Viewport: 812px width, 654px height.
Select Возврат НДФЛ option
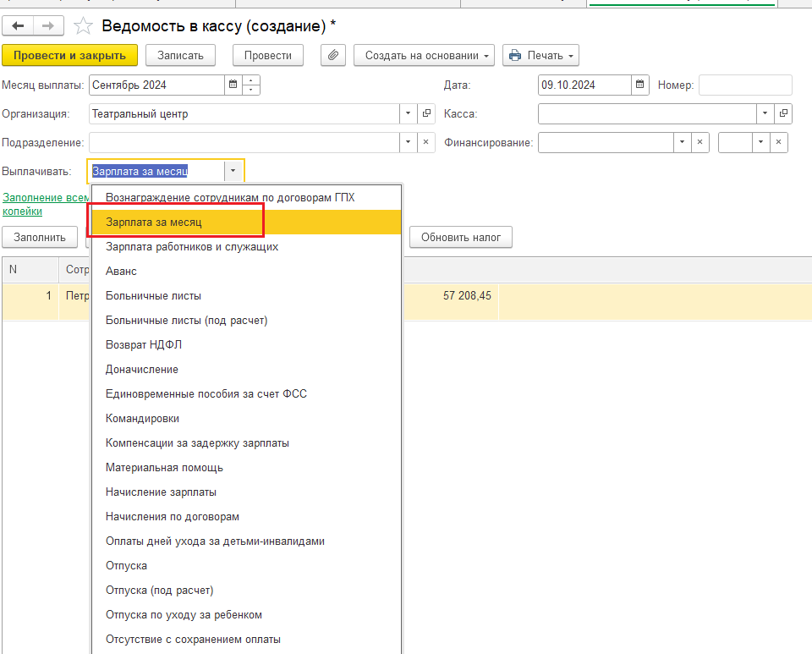pyautogui.click(x=246, y=344)
